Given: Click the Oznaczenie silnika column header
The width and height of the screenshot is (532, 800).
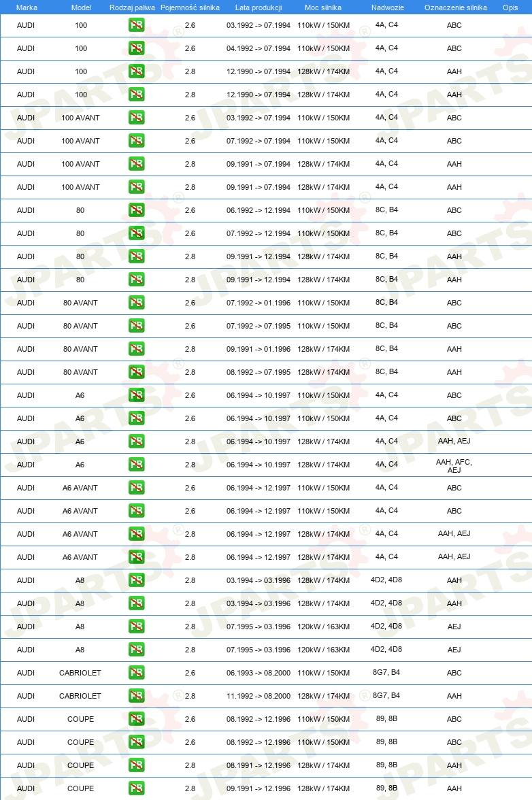Looking at the screenshot, I should coord(456,7).
